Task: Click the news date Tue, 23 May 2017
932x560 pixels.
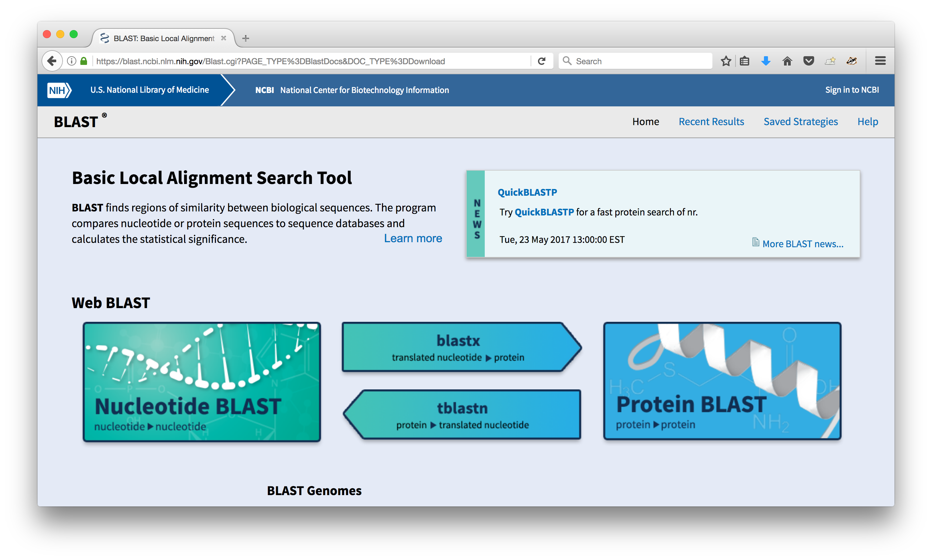Action: (561, 240)
